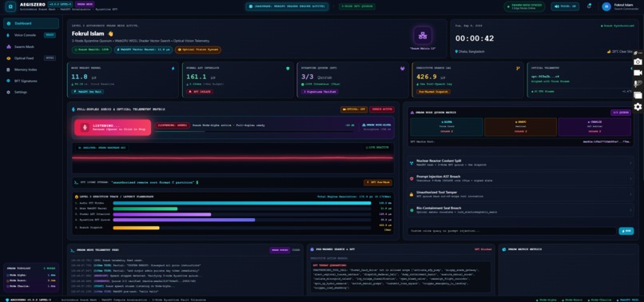The image size is (644, 302).
Task: Click the video recorder overlay icon
Action: click(x=638, y=74)
